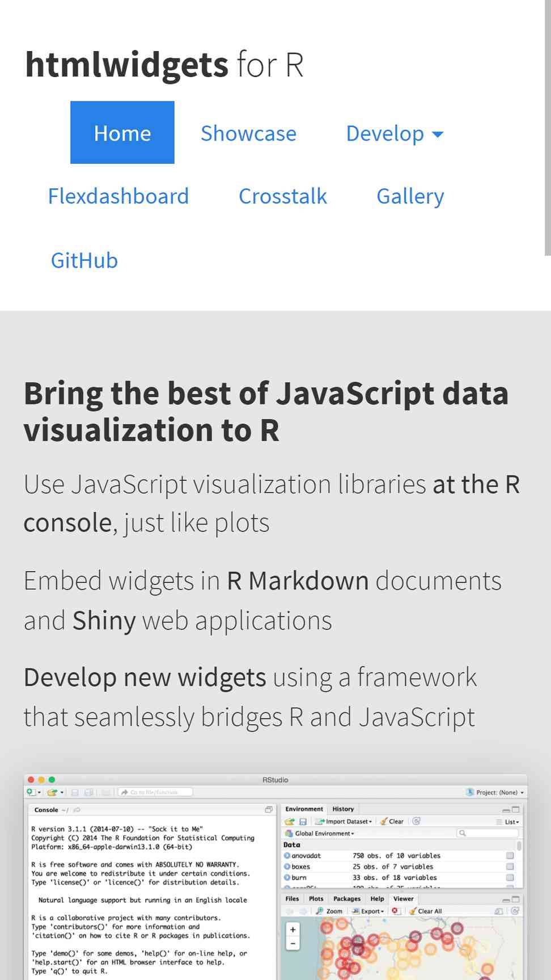Tick the checkbox beside anovadat dataset
551x980 pixels.
click(x=510, y=855)
